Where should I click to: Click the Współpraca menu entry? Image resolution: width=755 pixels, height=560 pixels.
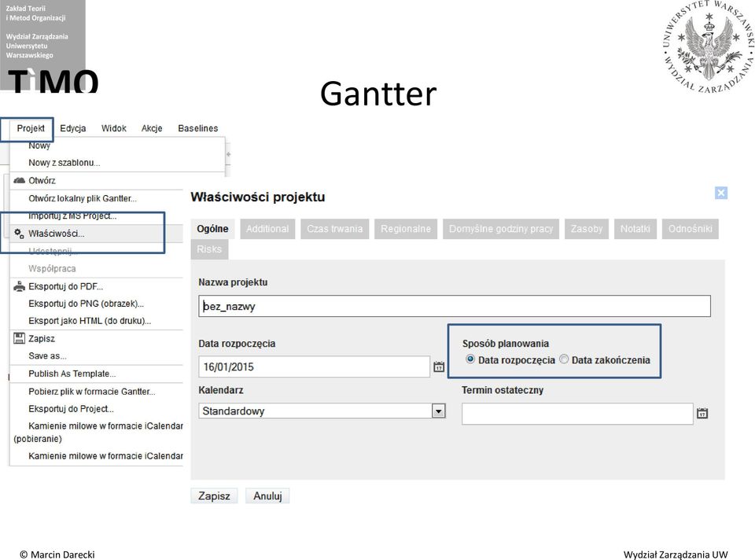52,269
